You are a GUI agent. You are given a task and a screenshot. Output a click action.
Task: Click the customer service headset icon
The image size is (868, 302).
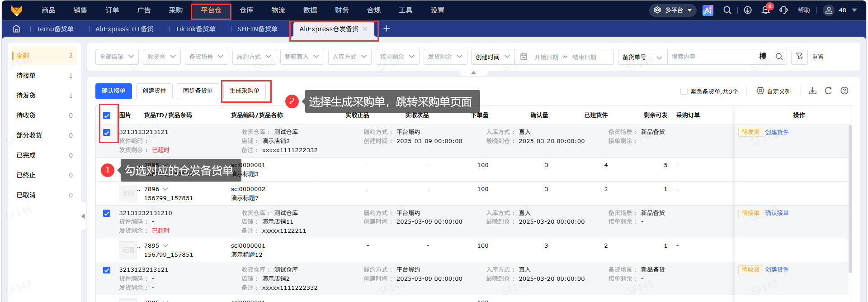[784, 10]
